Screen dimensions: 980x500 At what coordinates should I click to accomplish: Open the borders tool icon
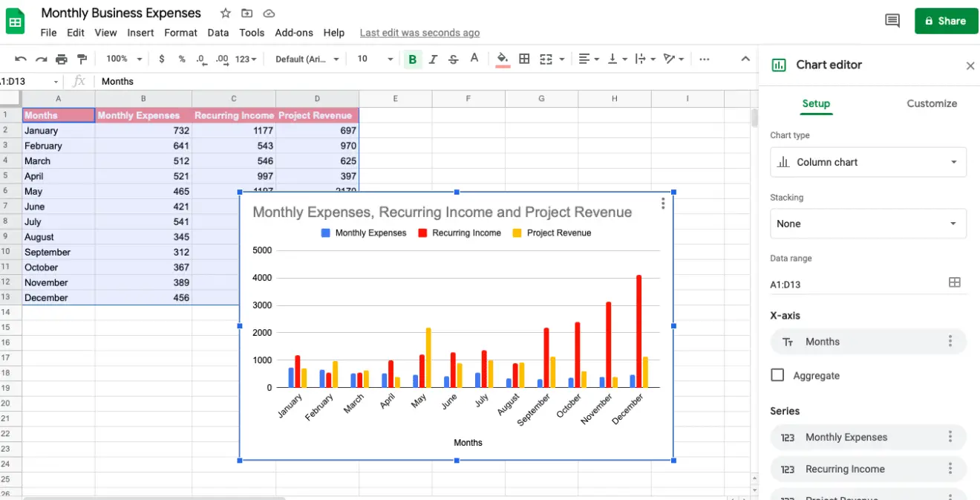[x=524, y=58]
